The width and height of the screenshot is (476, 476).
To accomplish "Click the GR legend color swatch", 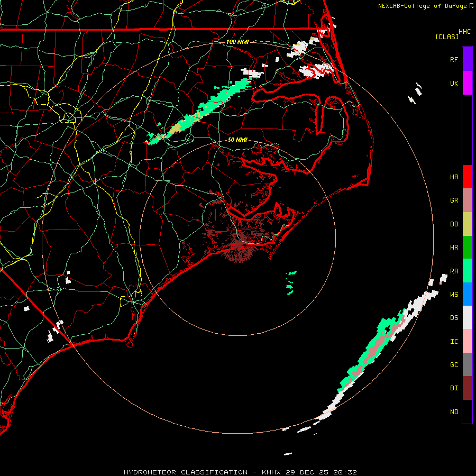I will [x=467, y=200].
